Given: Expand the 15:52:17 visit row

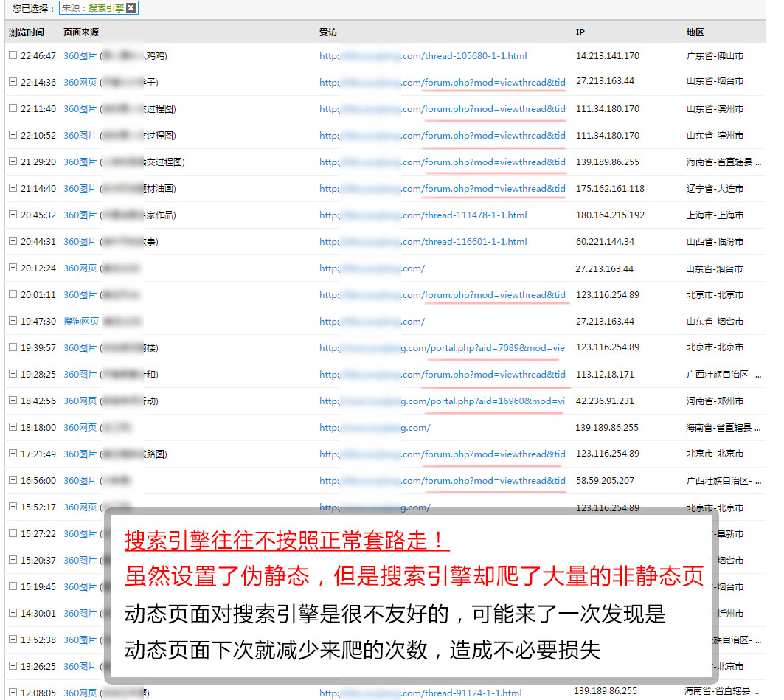Looking at the screenshot, I should click(x=13, y=506).
